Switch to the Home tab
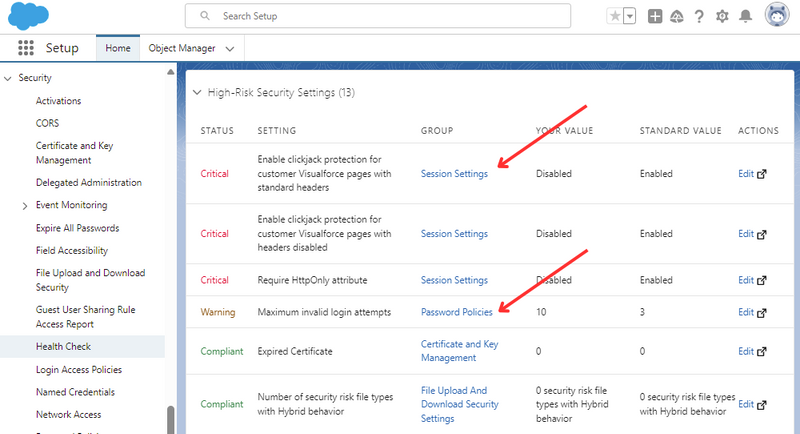The height and width of the screenshot is (434, 800). 118,48
